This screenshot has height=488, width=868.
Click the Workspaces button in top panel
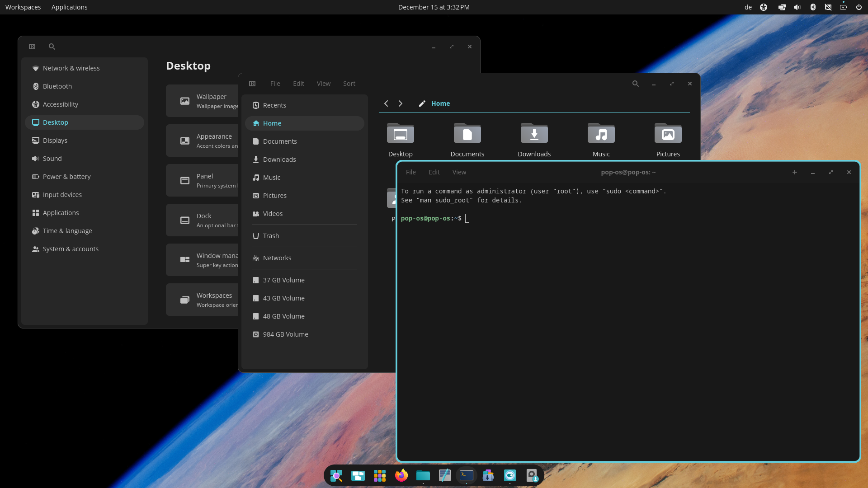click(23, 7)
